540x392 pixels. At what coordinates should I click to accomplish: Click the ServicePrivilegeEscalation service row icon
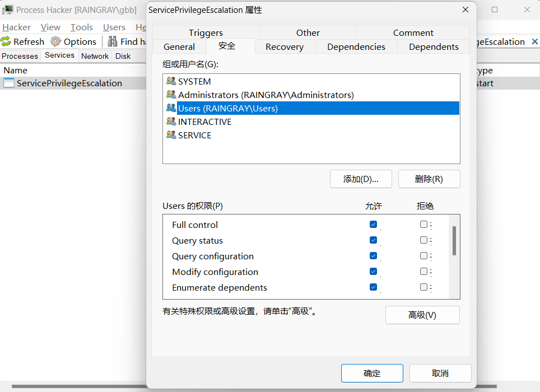[9, 83]
